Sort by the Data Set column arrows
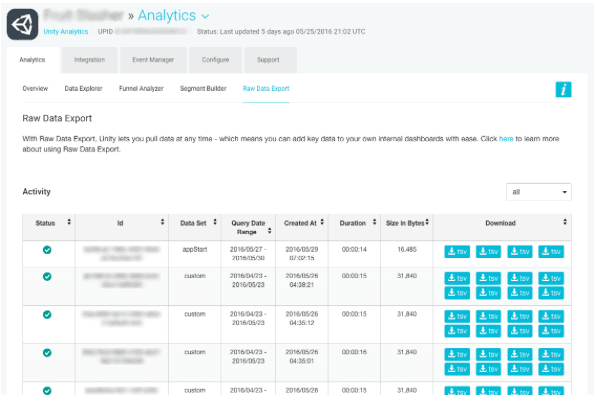The height and width of the screenshot is (410, 597). pyautogui.click(x=215, y=222)
